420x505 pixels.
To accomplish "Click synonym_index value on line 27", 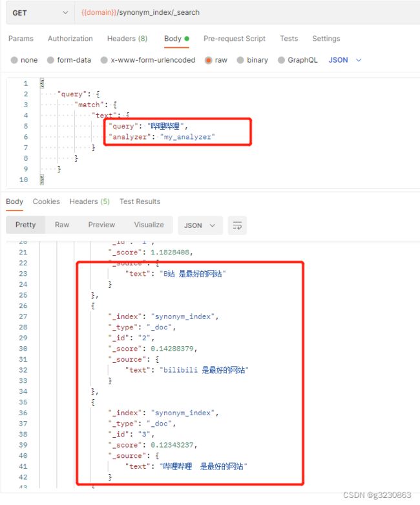I will 183,317.
